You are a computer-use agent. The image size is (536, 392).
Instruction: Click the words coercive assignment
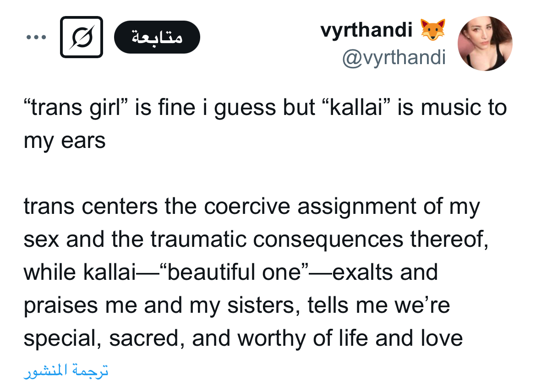[311, 207]
